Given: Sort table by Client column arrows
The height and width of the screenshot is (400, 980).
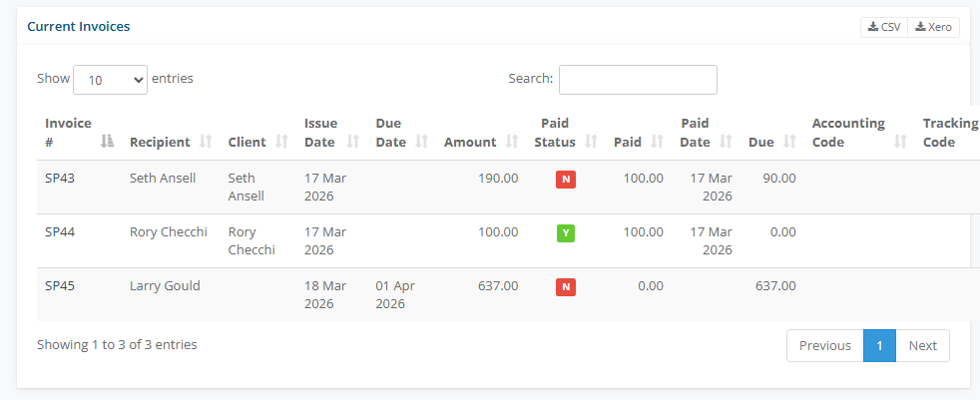Looking at the screenshot, I should (x=281, y=142).
